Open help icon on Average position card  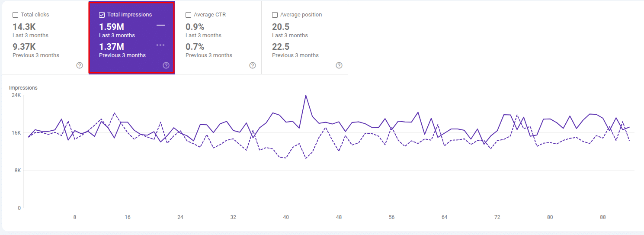pyautogui.click(x=339, y=65)
